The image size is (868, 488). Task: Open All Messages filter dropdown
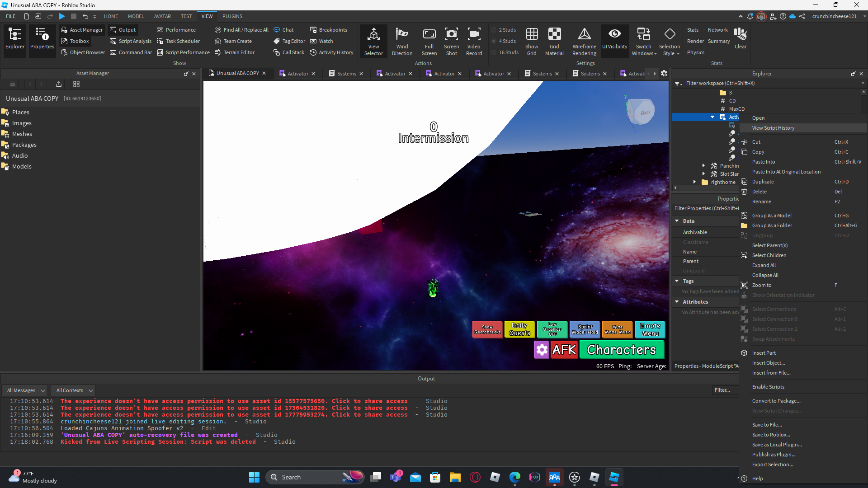25,390
